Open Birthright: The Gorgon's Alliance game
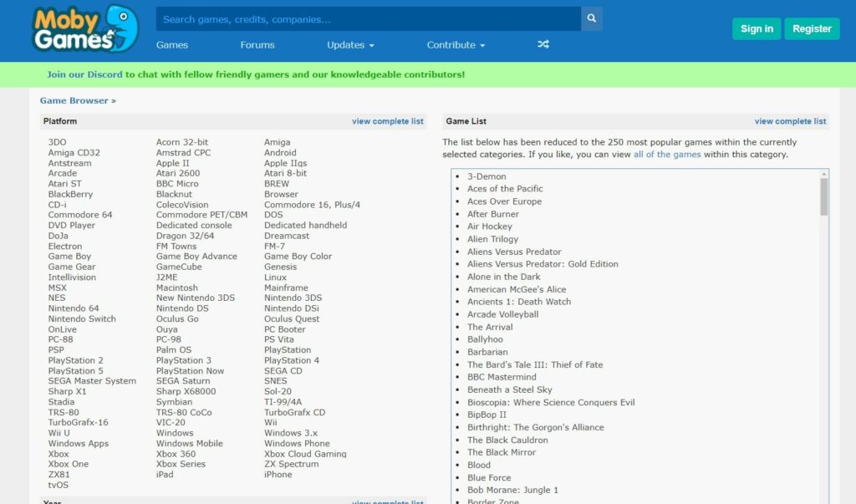Image resolution: width=856 pixels, height=504 pixels. coord(536,427)
